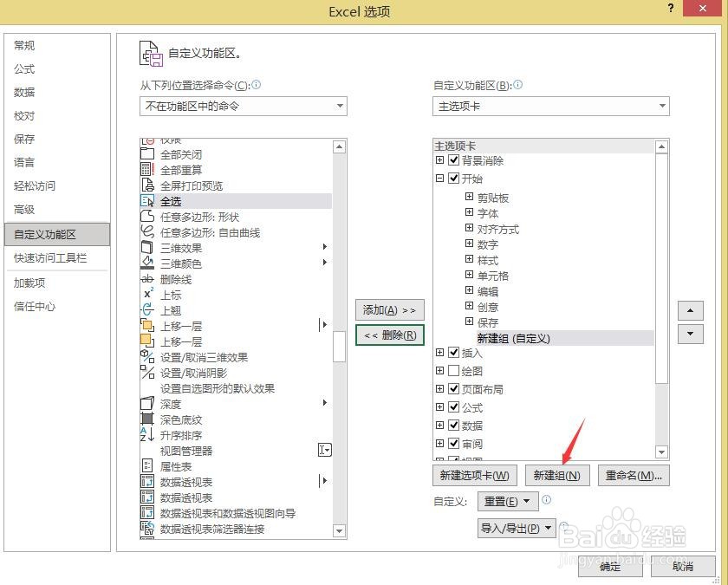Expand the 字体 group node
The width and height of the screenshot is (728, 585).
coord(469,212)
